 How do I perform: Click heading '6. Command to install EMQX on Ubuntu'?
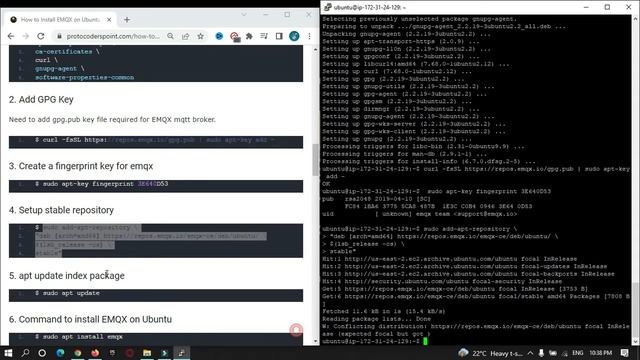click(x=90, y=319)
